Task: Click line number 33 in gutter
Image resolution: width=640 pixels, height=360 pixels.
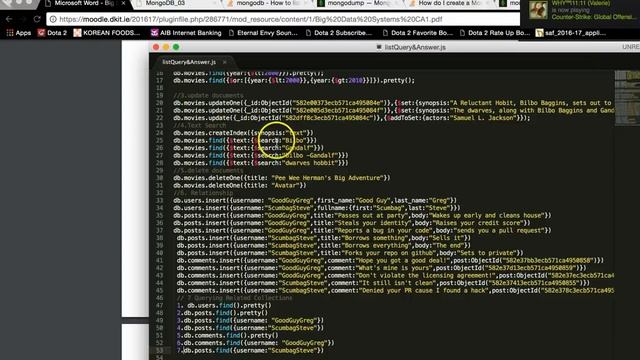Action: click(x=159, y=200)
